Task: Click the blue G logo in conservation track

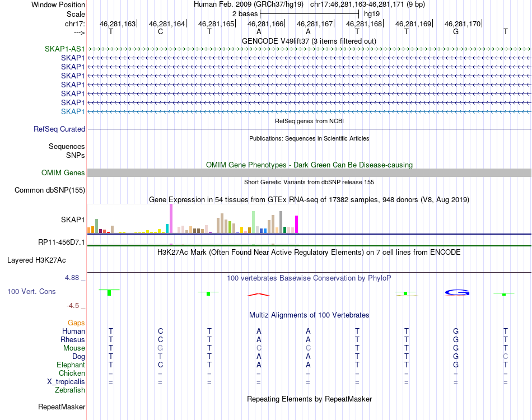Action: click(x=457, y=292)
